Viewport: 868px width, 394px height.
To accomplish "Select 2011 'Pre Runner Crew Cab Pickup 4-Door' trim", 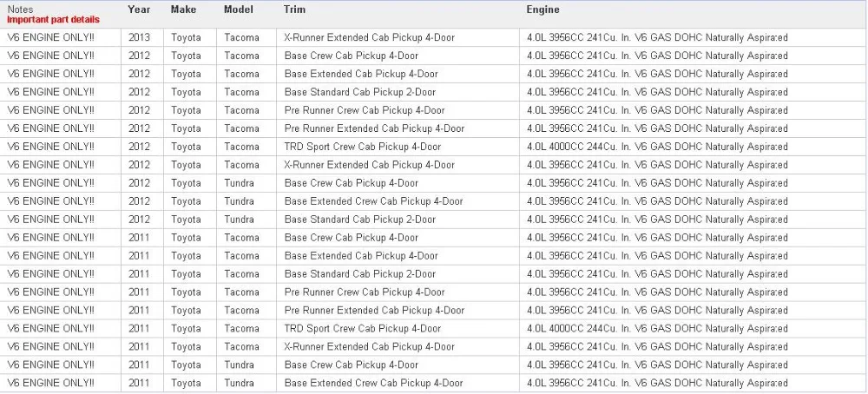I will (x=365, y=292).
